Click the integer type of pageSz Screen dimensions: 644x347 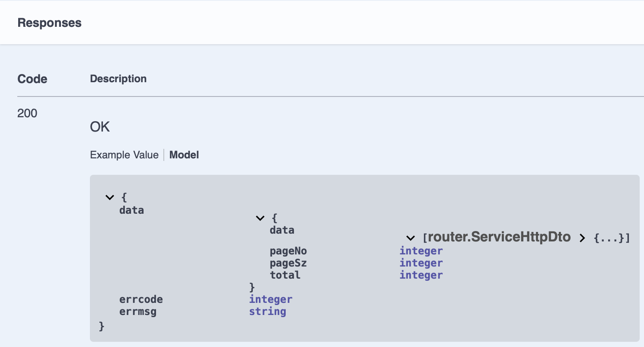pos(421,263)
